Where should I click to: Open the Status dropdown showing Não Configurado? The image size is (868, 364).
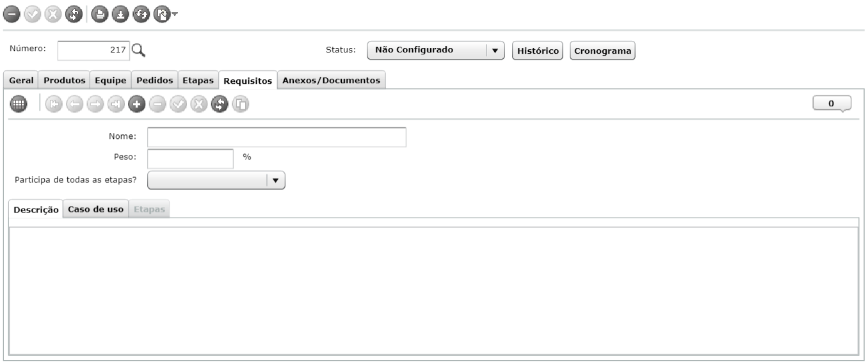tap(435, 51)
